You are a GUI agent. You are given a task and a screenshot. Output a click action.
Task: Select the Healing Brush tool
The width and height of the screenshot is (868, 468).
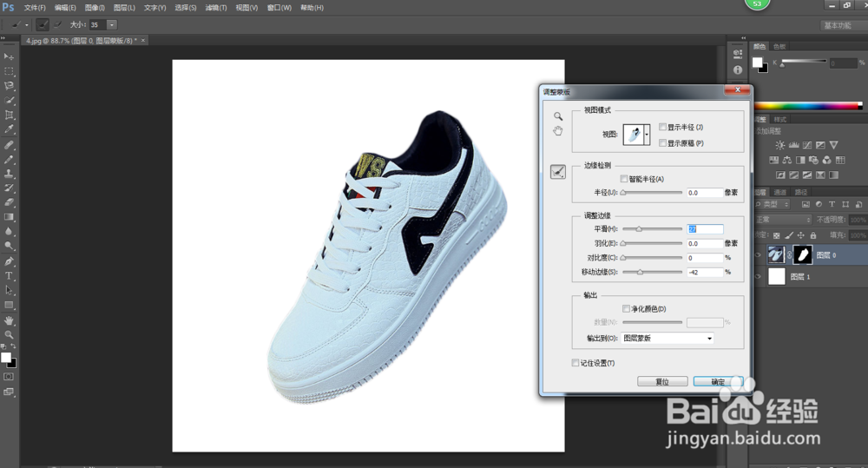click(x=9, y=145)
